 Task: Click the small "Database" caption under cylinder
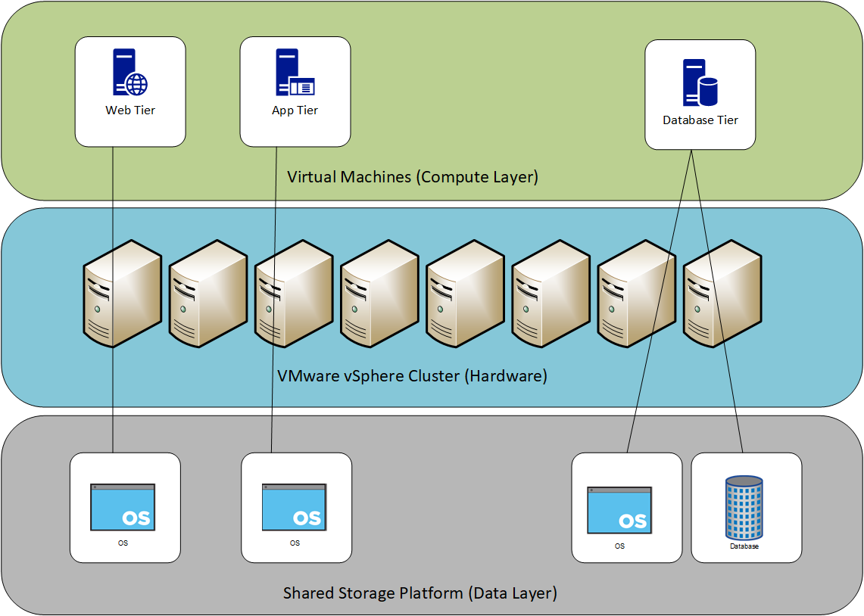(x=744, y=546)
